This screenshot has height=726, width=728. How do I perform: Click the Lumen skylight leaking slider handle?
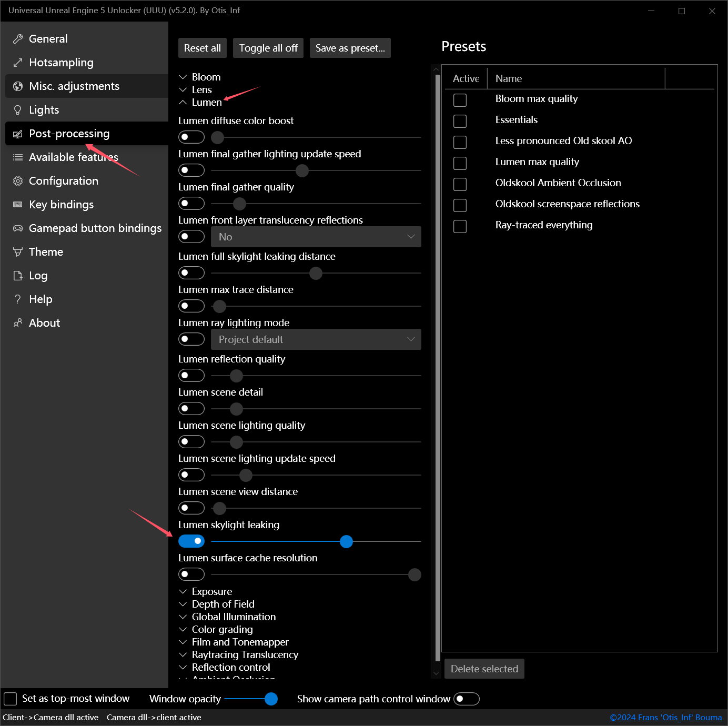point(346,541)
